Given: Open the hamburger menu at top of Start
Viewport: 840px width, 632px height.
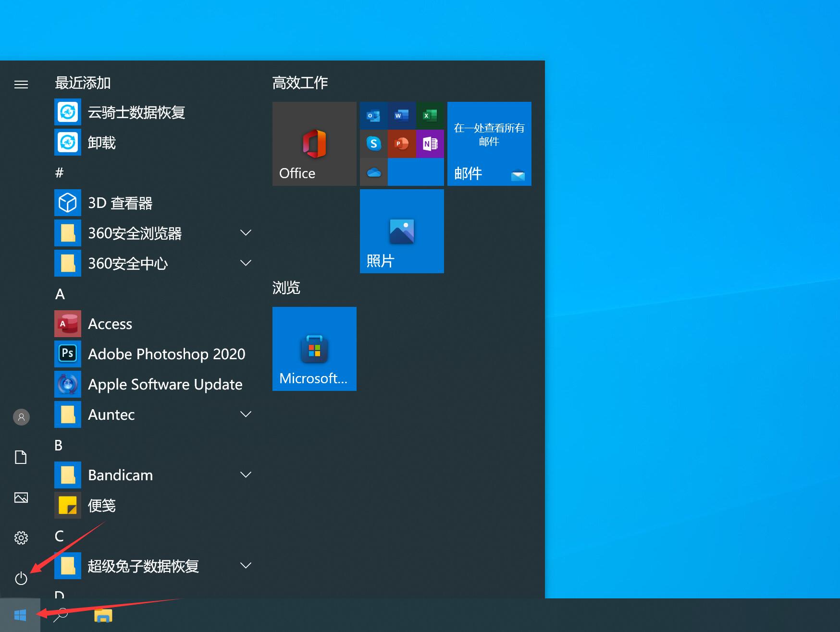Looking at the screenshot, I should pos(21,85).
